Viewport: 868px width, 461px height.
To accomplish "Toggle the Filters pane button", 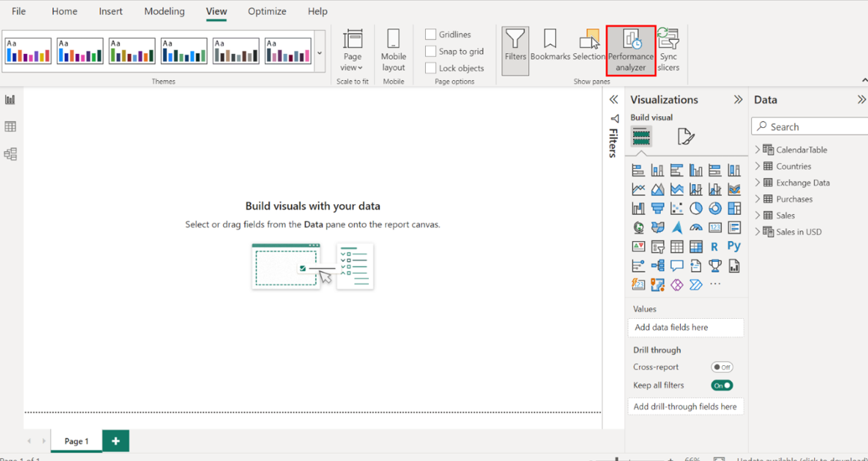I will pos(515,45).
